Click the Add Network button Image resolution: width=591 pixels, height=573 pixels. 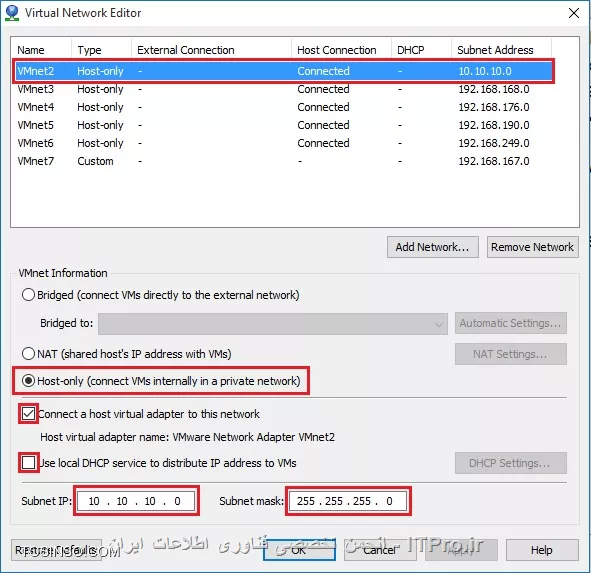(432, 247)
